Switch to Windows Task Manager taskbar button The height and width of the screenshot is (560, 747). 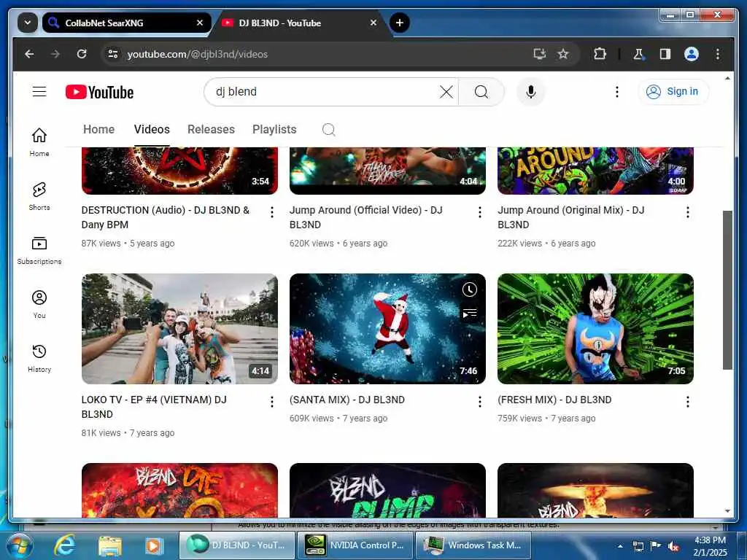pyautogui.click(x=473, y=545)
